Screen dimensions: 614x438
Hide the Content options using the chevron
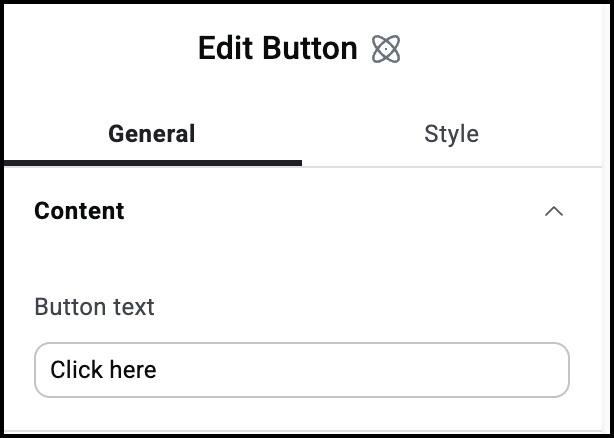click(x=554, y=211)
